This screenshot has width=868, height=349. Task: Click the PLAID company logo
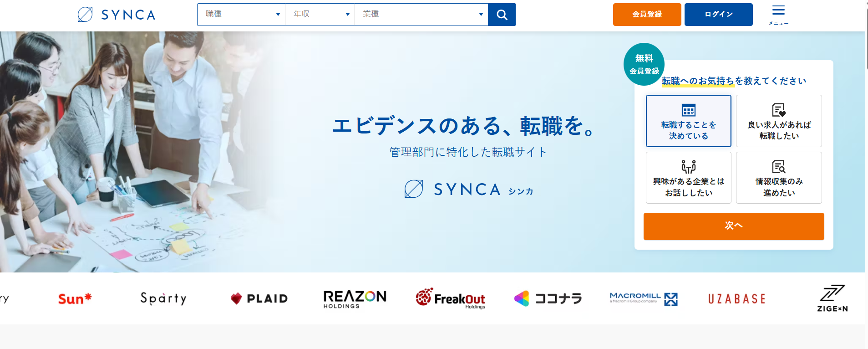pyautogui.click(x=259, y=298)
